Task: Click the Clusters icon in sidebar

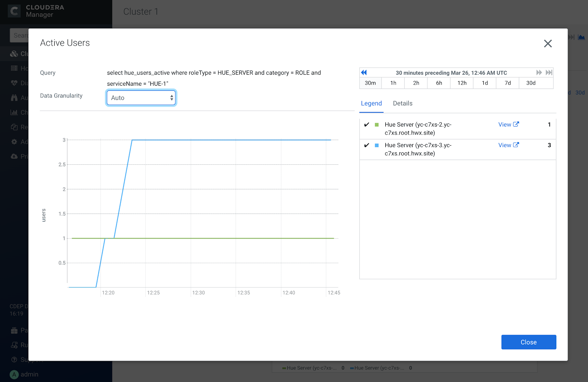Action: (14, 54)
